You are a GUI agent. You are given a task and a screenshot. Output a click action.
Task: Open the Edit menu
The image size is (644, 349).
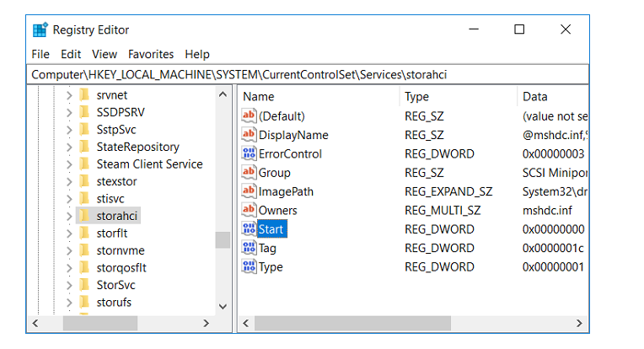coord(71,54)
